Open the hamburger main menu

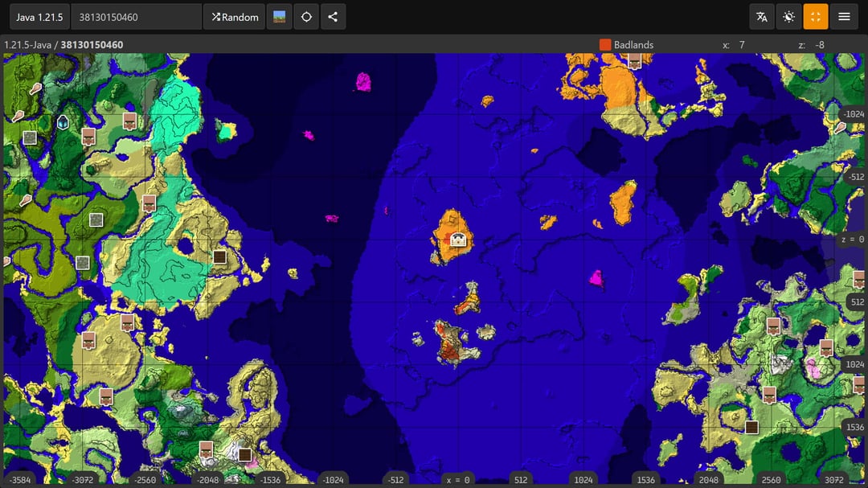[x=844, y=17]
